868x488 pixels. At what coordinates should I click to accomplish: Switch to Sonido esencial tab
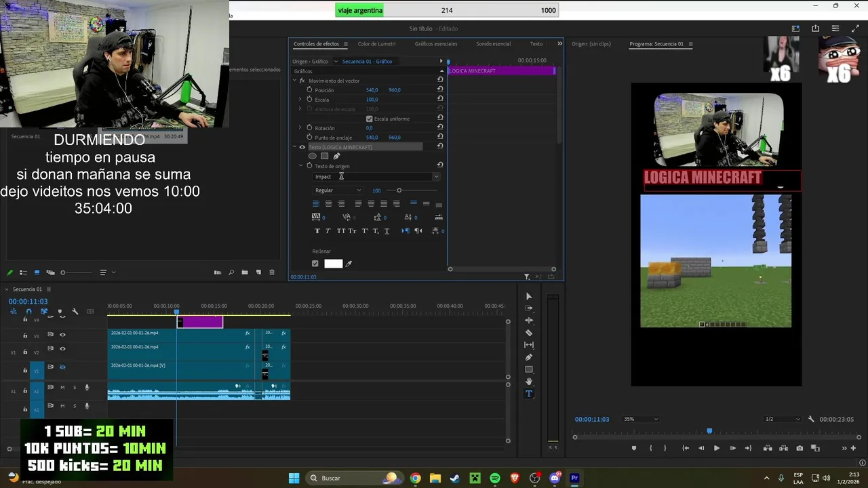(494, 44)
